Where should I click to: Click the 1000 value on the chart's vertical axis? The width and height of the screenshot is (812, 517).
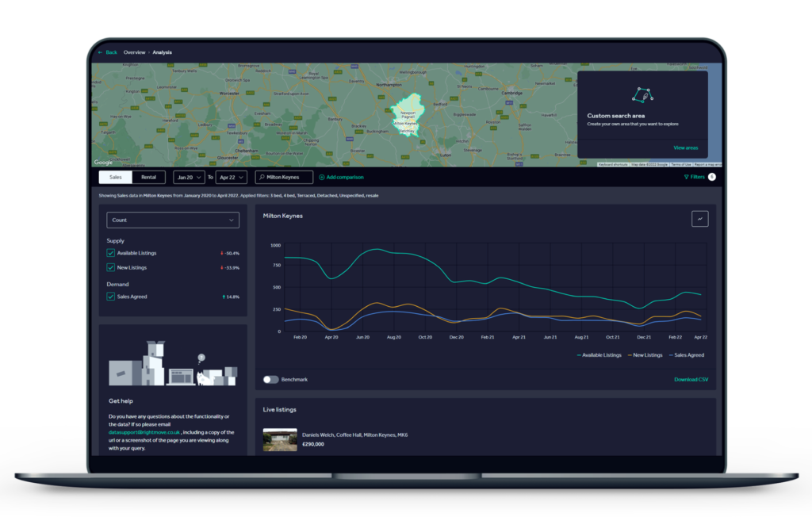pos(275,246)
